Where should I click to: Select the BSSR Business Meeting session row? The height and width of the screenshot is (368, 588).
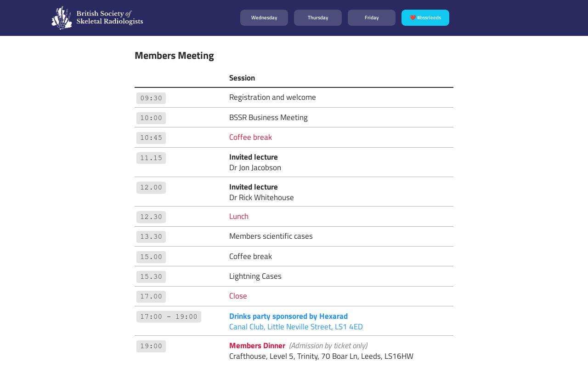(x=268, y=117)
